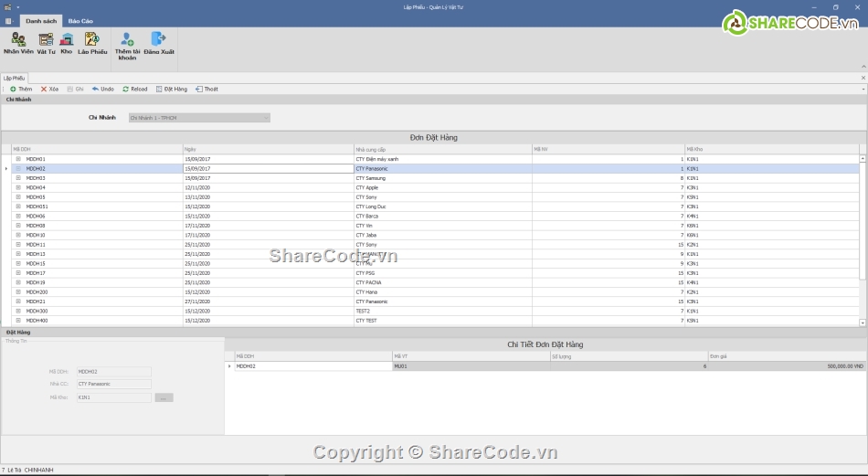868x476 pixels.
Task: Click the Mã DDH input field
Action: coord(113,372)
